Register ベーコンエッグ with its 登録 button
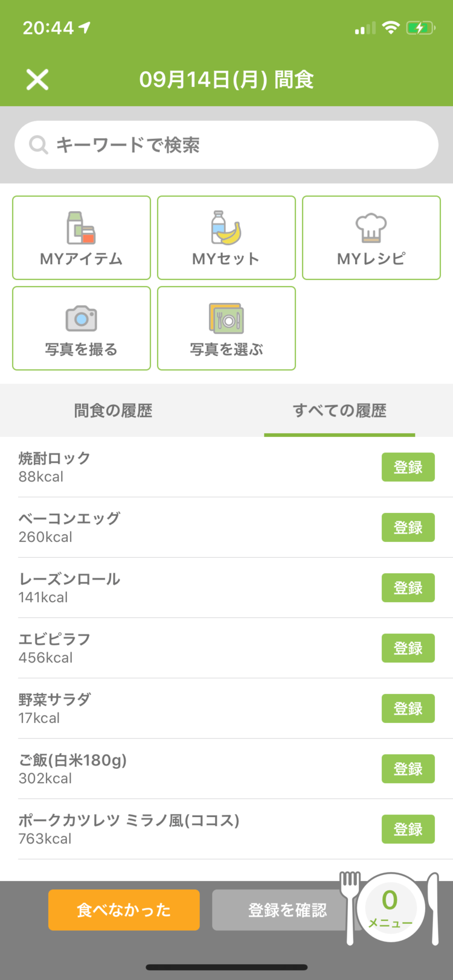453x980 pixels. (408, 527)
